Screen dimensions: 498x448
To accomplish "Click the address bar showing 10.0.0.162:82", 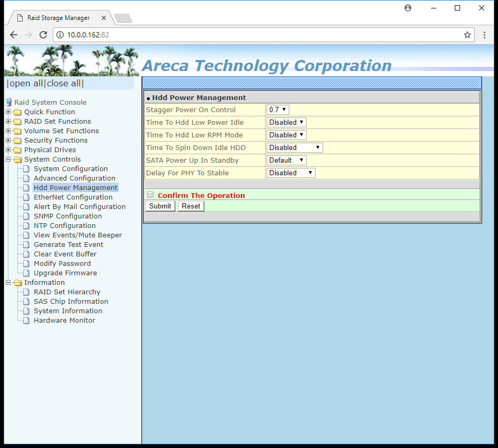I will pos(263,35).
